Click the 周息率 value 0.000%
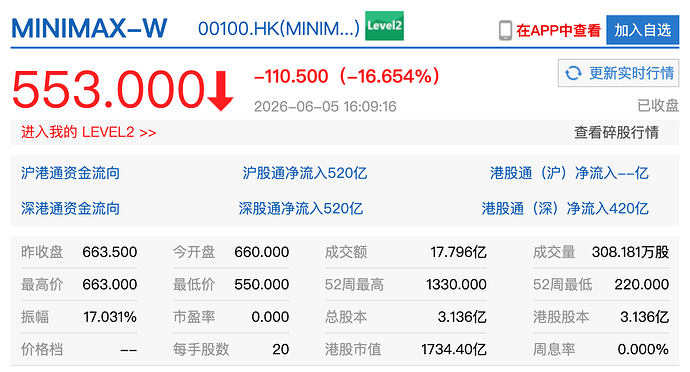The width and height of the screenshot is (690, 372). click(x=643, y=350)
